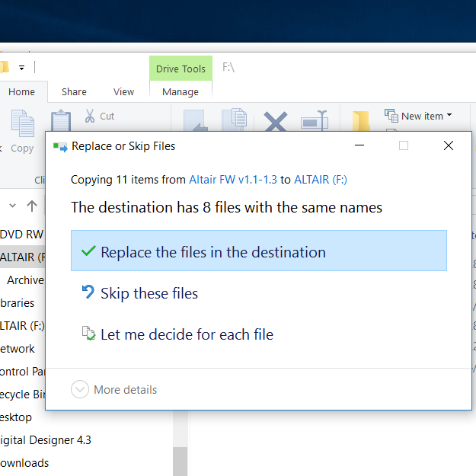This screenshot has width=476, height=476.
Task: Click the blue Skip arrow icon
Action: (88, 292)
